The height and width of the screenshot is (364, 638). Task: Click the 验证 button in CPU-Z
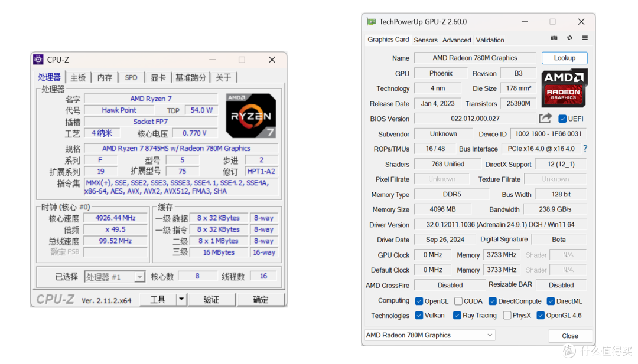(210, 299)
